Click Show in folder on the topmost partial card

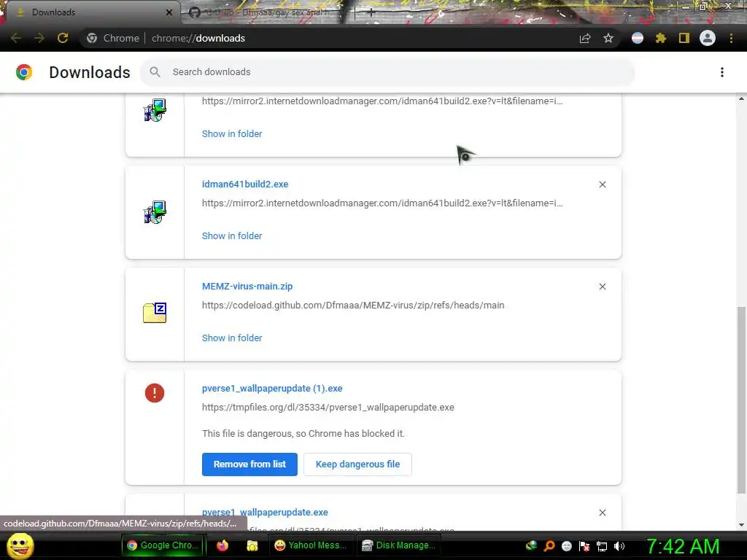pos(232,134)
